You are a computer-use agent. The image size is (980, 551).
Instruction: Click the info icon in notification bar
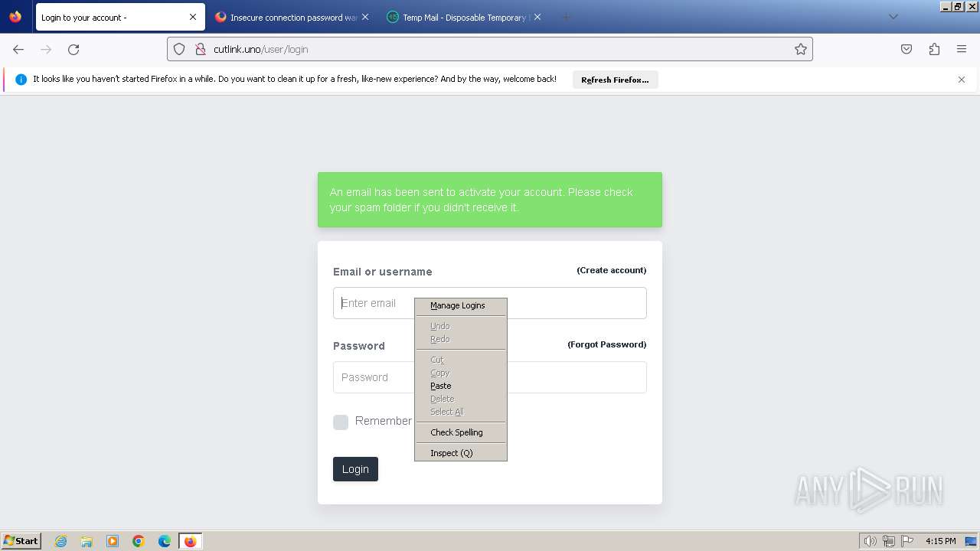click(x=21, y=80)
